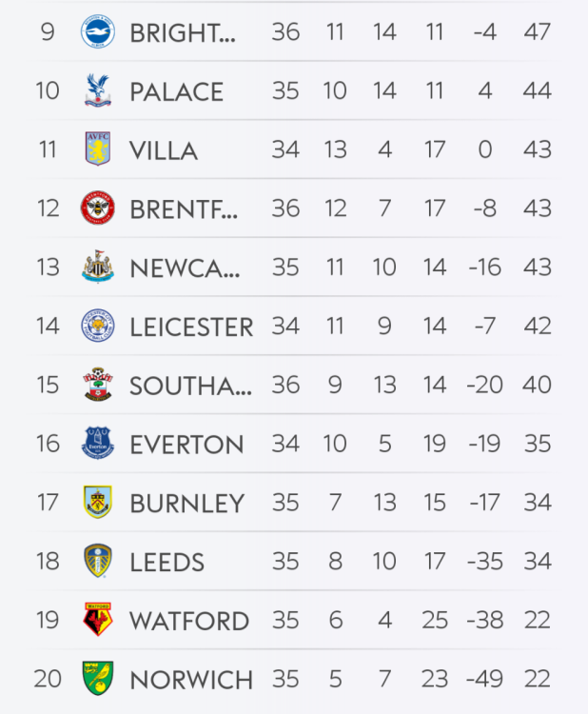The height and width of the screenshot is (714, 588).
Task: Click position number 18 beside Leeds
Action: coord(48,562)
